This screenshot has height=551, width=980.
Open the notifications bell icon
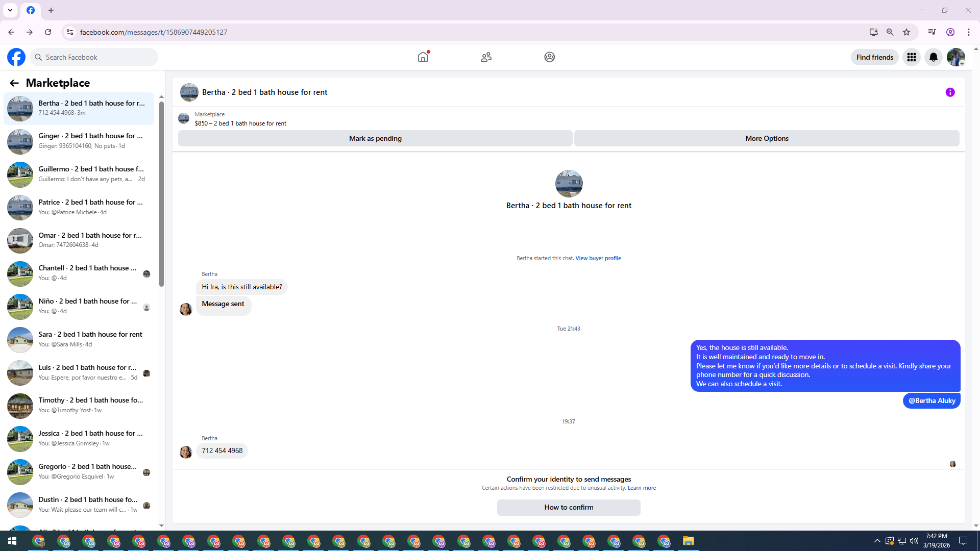point(933,57)
